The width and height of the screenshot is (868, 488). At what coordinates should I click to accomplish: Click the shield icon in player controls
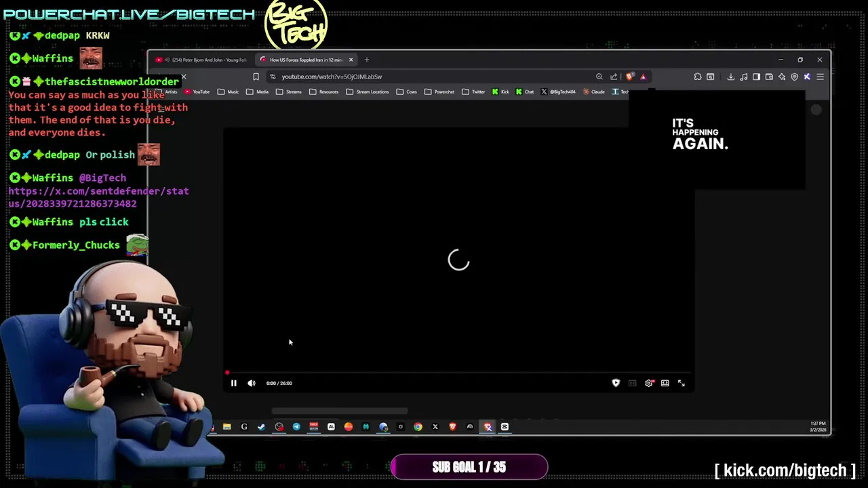pyautogui.click(x=616, y=384)
